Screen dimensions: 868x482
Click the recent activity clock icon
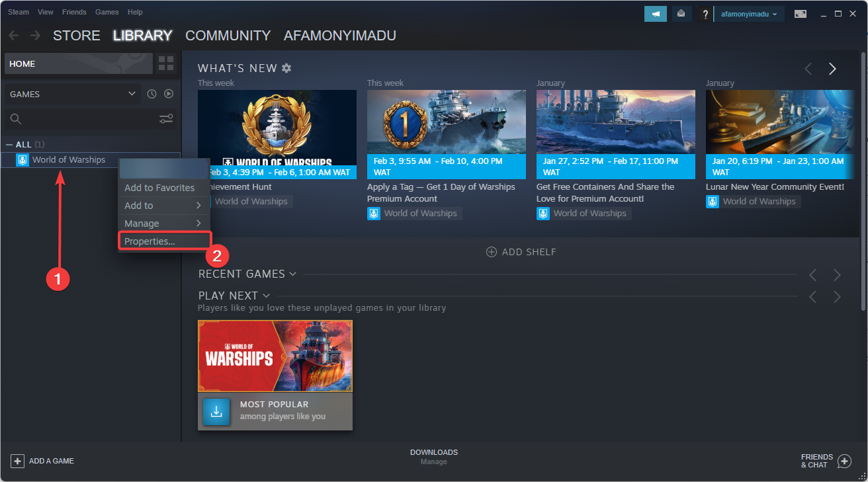pyautogui.click(x=152, y=94)
